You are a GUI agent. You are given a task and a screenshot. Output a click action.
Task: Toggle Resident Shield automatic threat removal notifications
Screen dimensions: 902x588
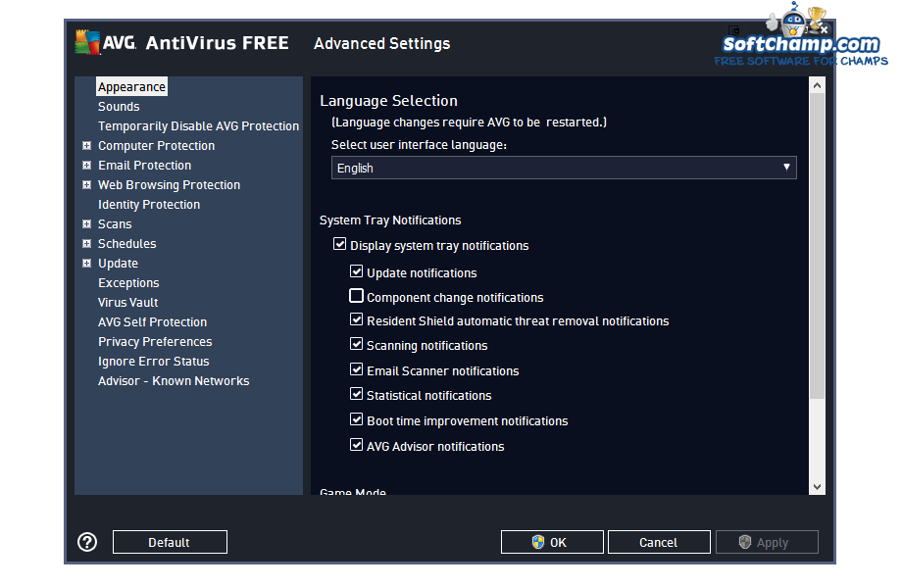click(357, 319)
